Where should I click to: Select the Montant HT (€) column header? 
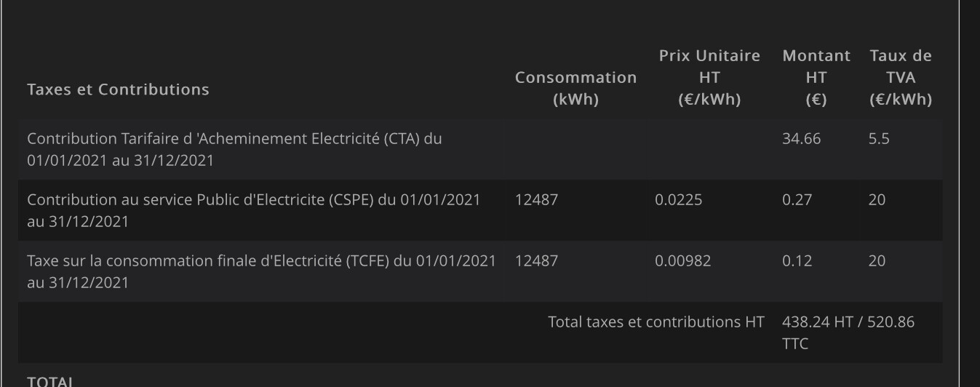click(x=816, y=78)
